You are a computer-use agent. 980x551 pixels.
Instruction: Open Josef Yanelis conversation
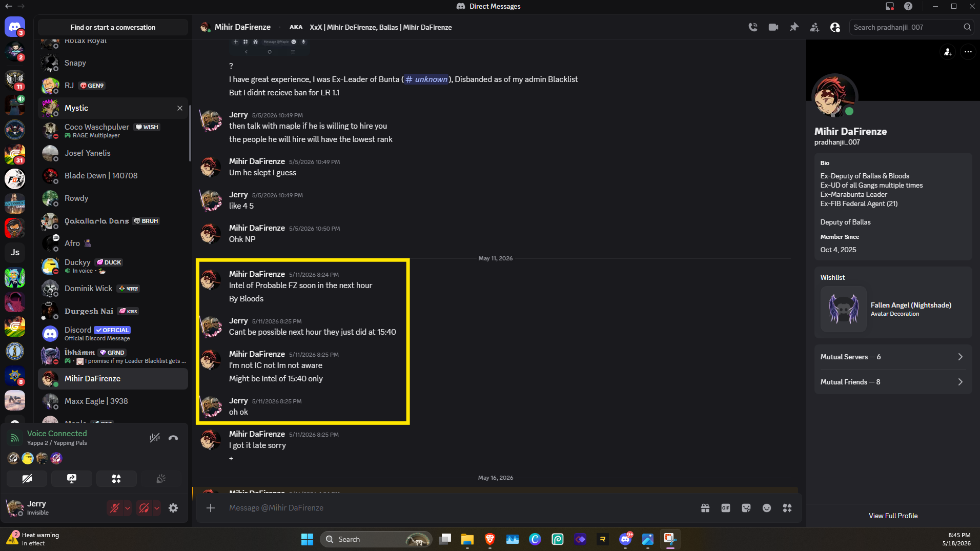coord(113,153)
